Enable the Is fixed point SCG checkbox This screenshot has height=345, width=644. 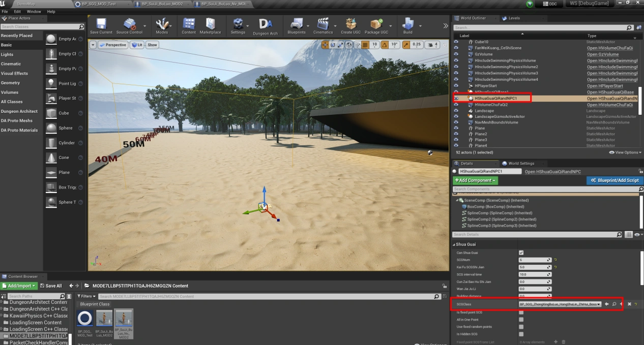pos(521,312)
